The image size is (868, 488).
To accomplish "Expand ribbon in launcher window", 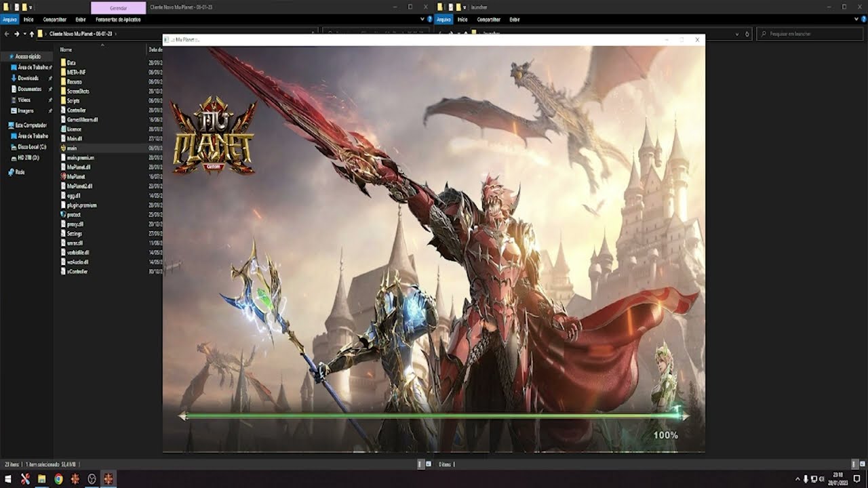I will point(855,20).
